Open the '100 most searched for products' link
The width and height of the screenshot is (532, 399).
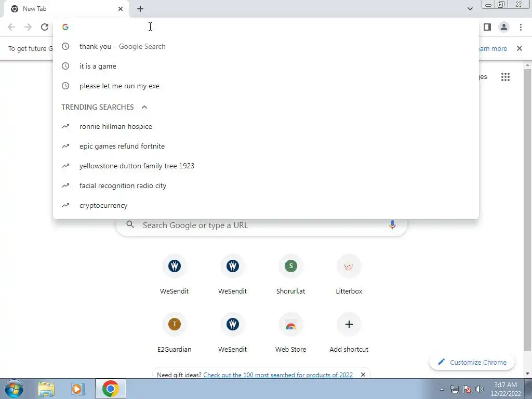(x=278, y=375)
